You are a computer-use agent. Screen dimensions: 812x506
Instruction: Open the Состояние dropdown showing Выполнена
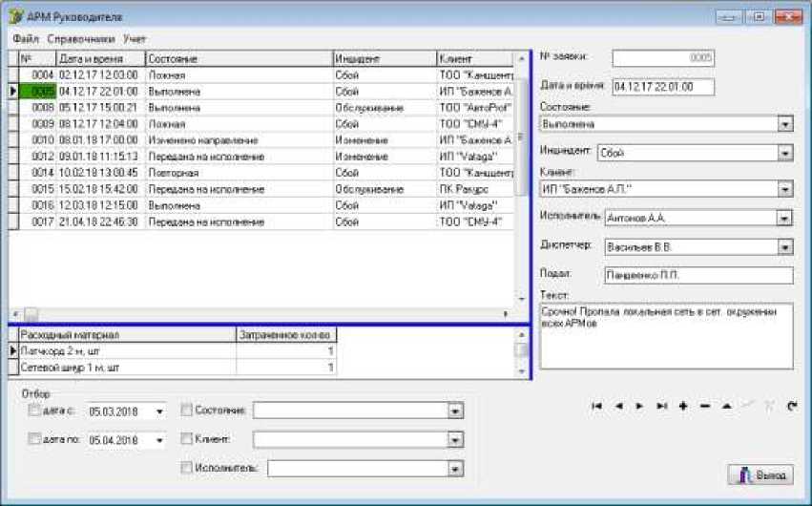[x=785, y=124]
